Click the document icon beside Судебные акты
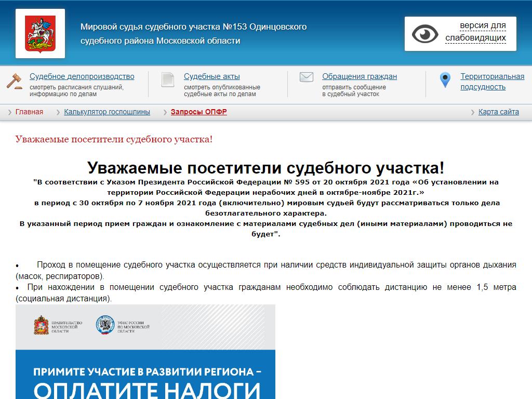The height and width of the screenshot is (399, 532). pyautogui.click(x=167, y=79)
